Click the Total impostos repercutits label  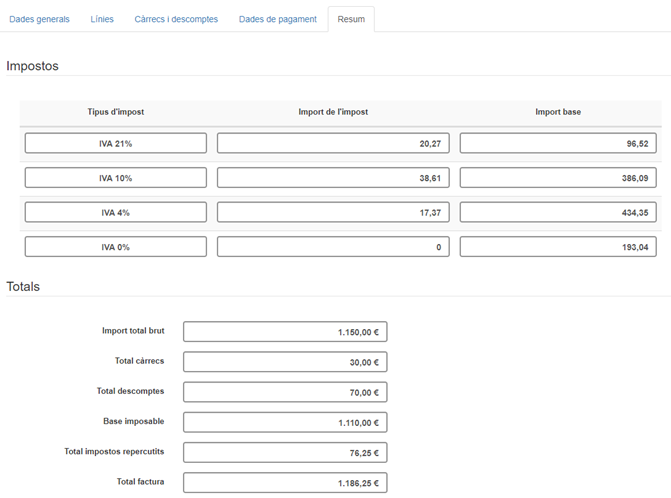[114, 451]
